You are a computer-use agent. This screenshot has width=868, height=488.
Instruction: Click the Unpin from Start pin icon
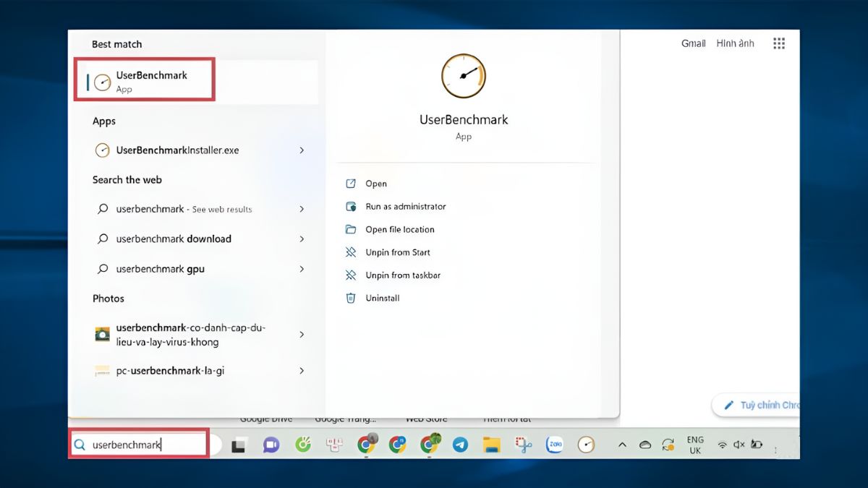(x=351, y=252)
